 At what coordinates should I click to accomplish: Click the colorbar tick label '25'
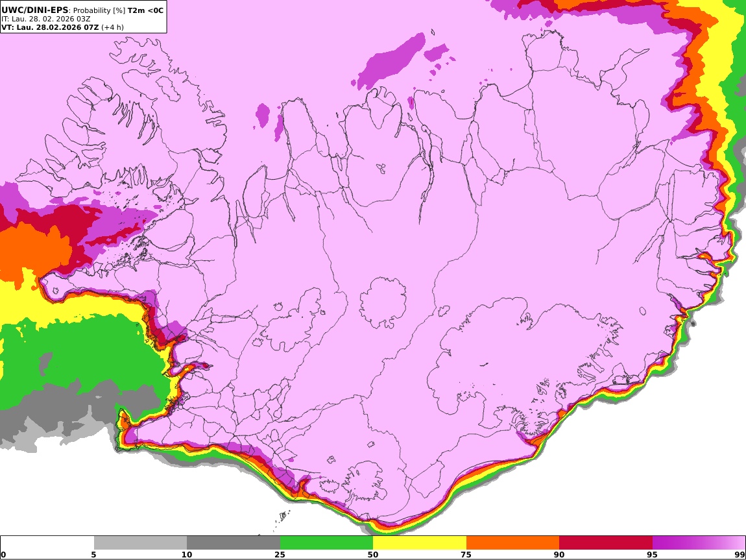click(280, 555)
